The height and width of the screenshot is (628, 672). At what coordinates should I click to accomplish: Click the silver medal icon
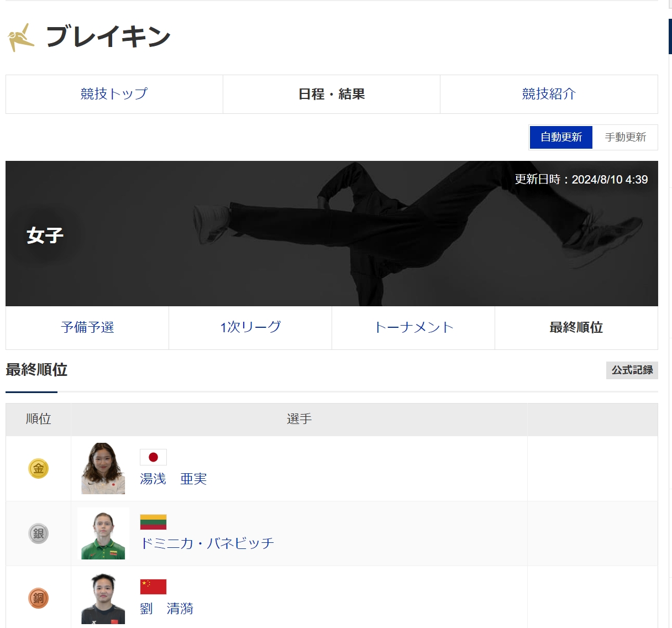[39, 533]
